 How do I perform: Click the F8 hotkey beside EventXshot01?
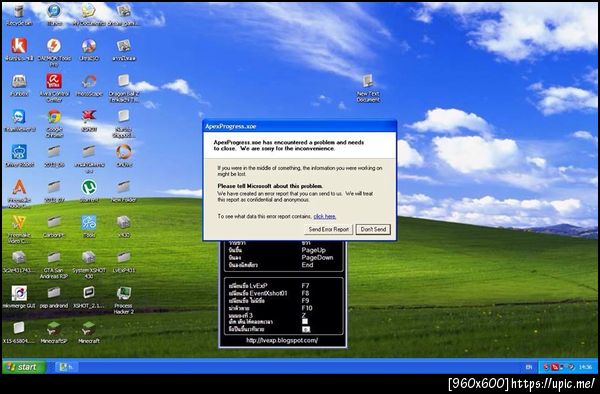pos(305,293)
